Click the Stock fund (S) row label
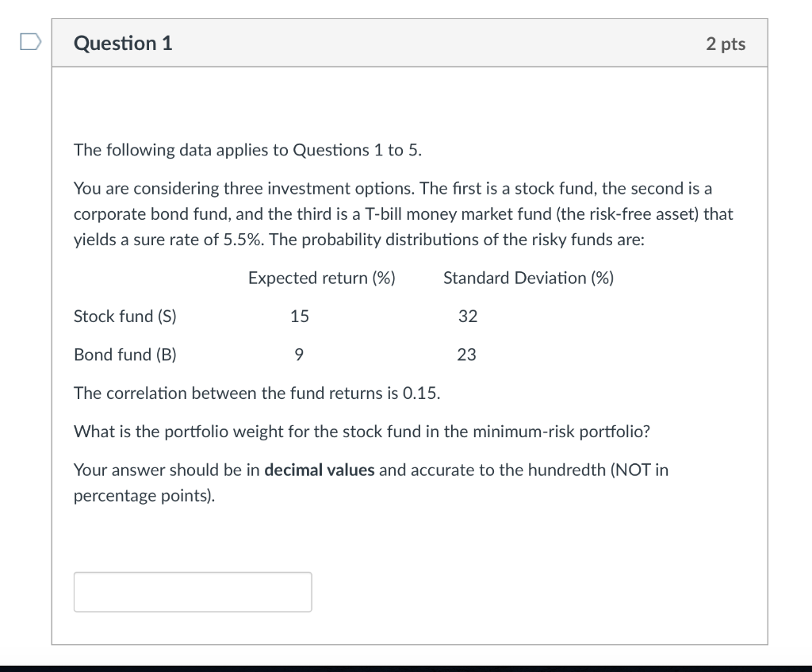The image size is (812, 672). click(124, 316)
